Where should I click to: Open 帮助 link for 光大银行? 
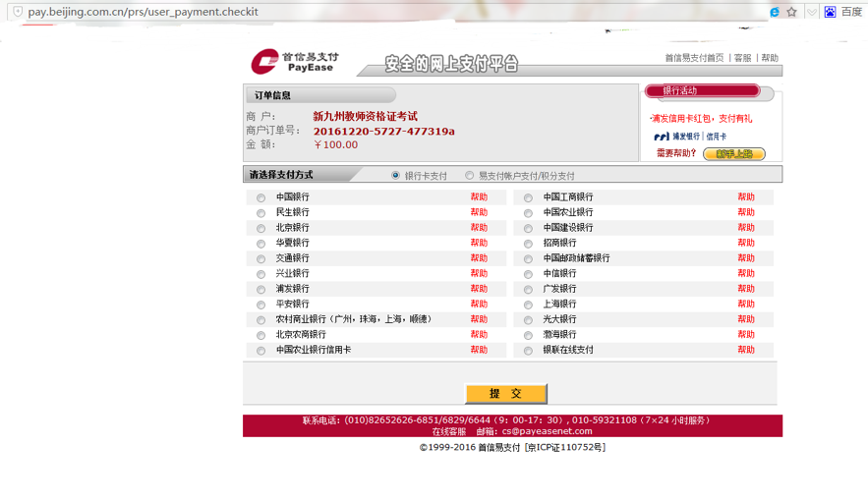tap(746, 319)
